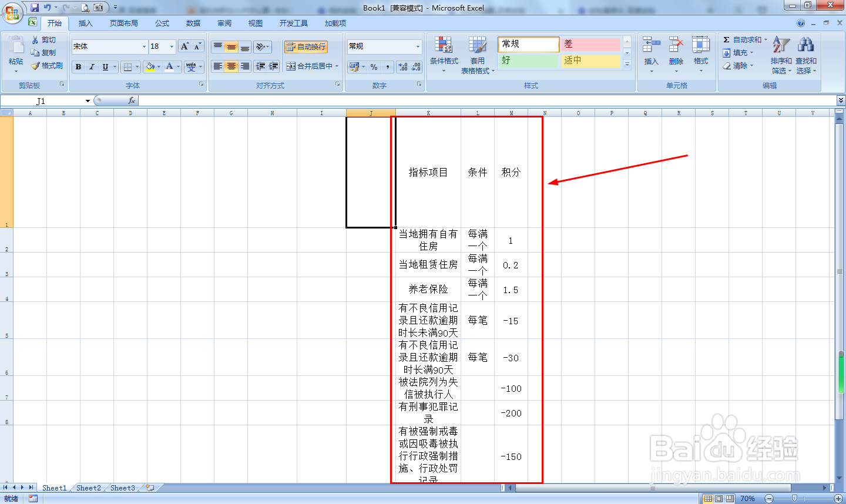Toggle Bold formatting
846x504 pixels.
tap(78, 67)
